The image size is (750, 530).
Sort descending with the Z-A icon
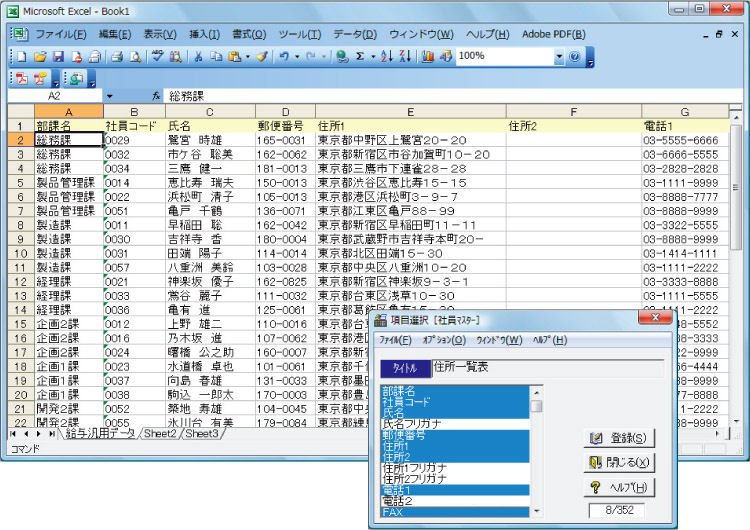(x=405, y=57)
